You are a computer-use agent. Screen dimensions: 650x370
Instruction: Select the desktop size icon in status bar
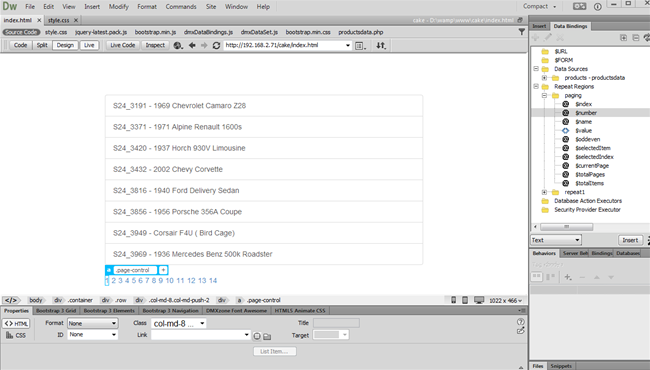point(479,300)
